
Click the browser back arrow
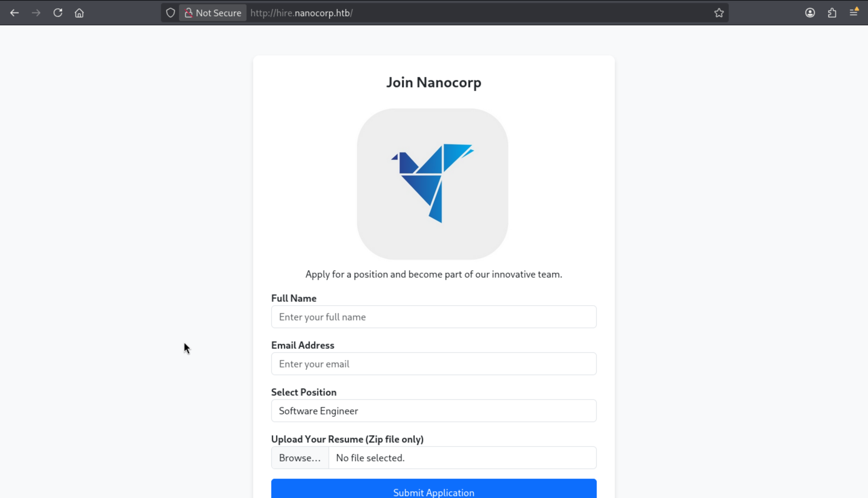coord(14,13)
